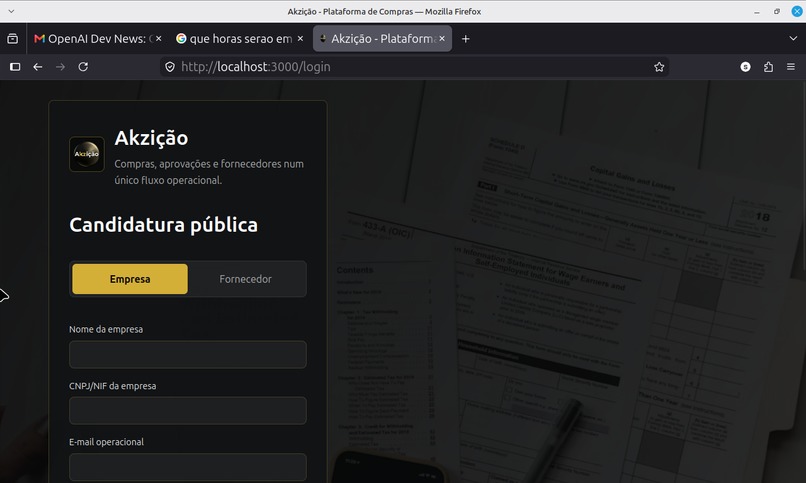Click the Akzição title text
Image resolution: width=806 pixels, height=483 pixels.
tap(151, 138)
